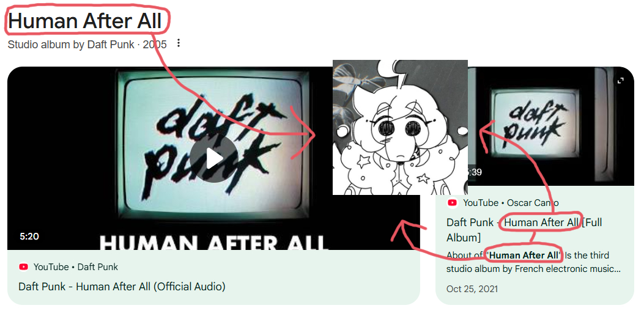Screen dimensions: 644x319
Task: Click the expand icon on Full Album thumbnail
Action: tap(621, 81)
